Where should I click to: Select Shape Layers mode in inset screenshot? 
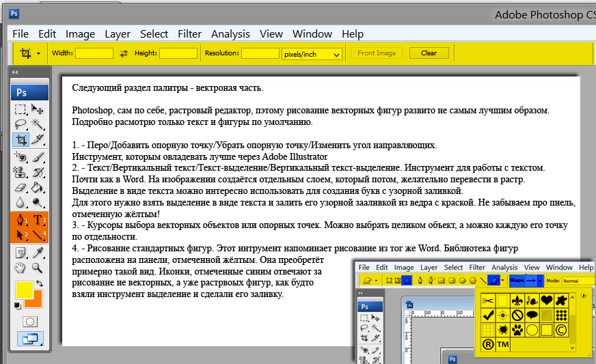click(389, 281)
